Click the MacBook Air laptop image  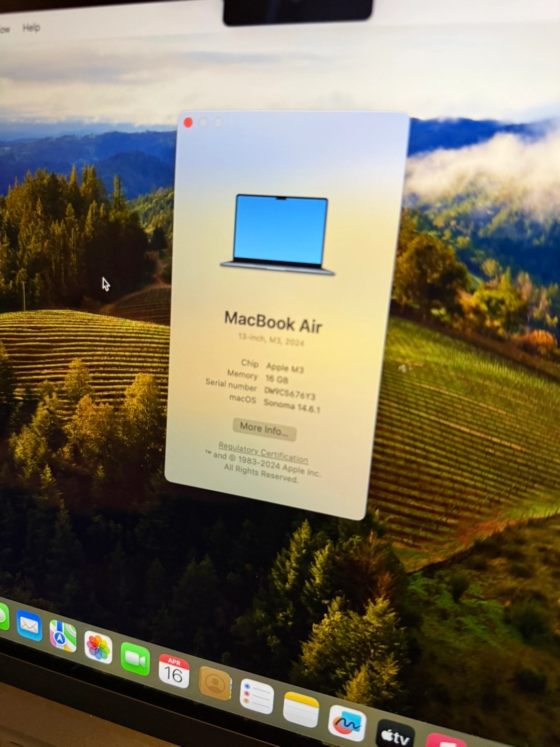pos(278,235)
